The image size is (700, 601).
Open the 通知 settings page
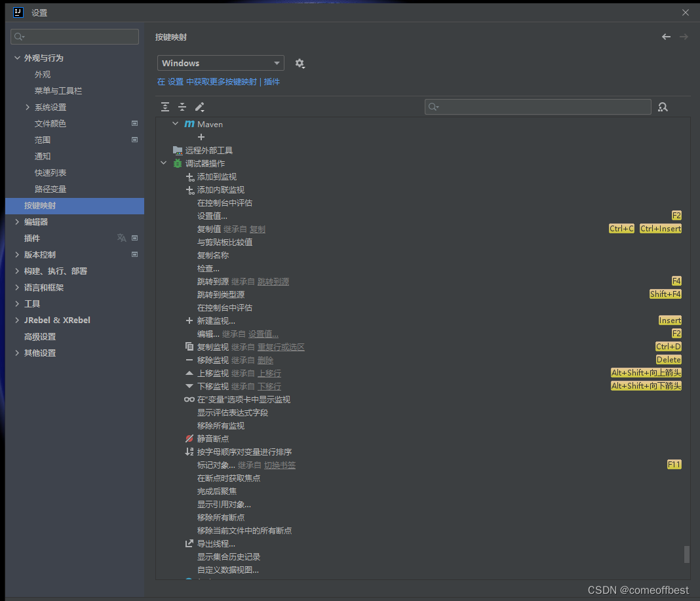[x=43, y=156]
